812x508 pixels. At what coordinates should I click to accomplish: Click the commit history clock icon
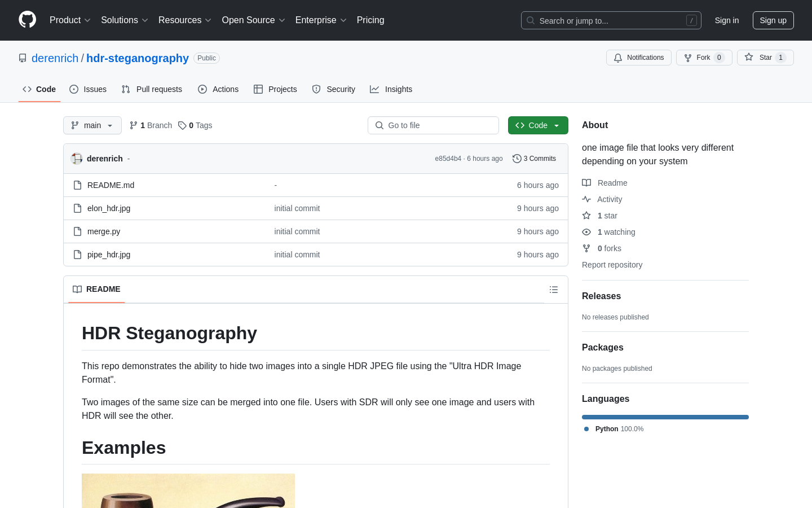click(517, 159)
